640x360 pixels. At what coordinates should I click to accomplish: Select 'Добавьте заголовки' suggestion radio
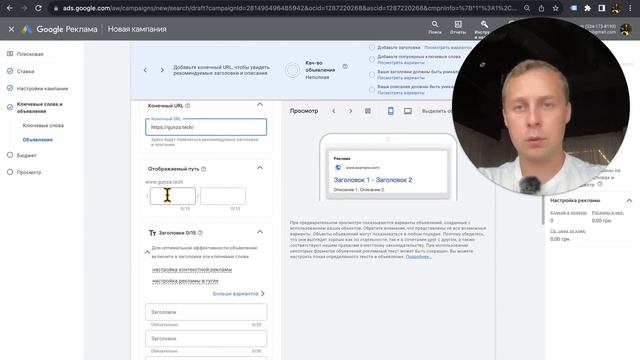(372, 47)
